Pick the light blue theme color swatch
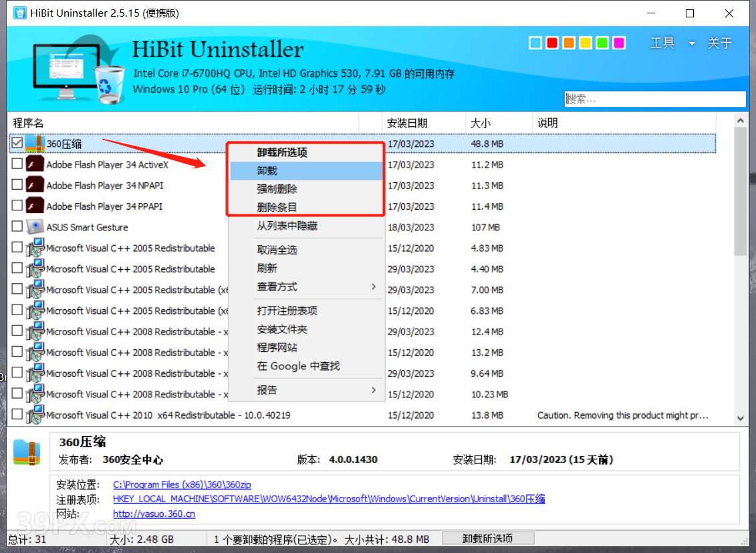Viewport: 756px width, 553px height. [x=535, y=43]
